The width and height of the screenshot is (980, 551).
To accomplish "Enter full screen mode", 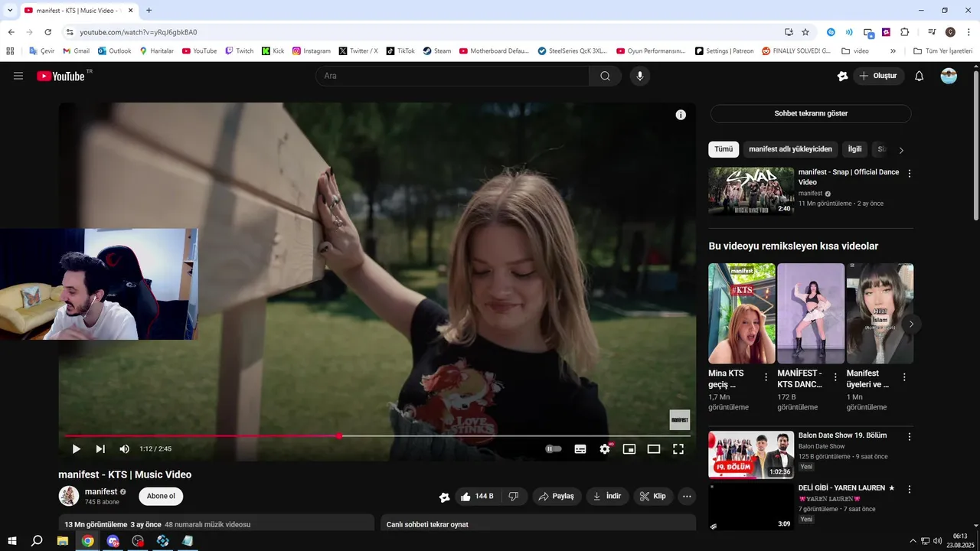I will pyautogui.click(x=678, y=449).
